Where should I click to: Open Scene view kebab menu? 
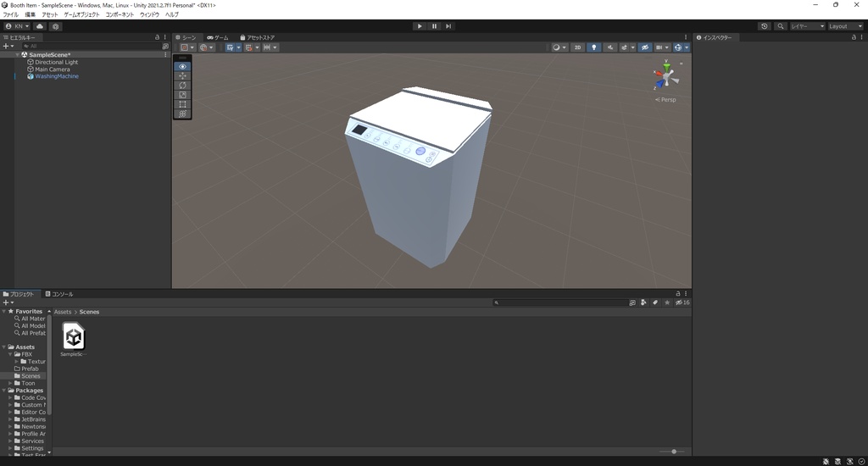click(686, 37)
